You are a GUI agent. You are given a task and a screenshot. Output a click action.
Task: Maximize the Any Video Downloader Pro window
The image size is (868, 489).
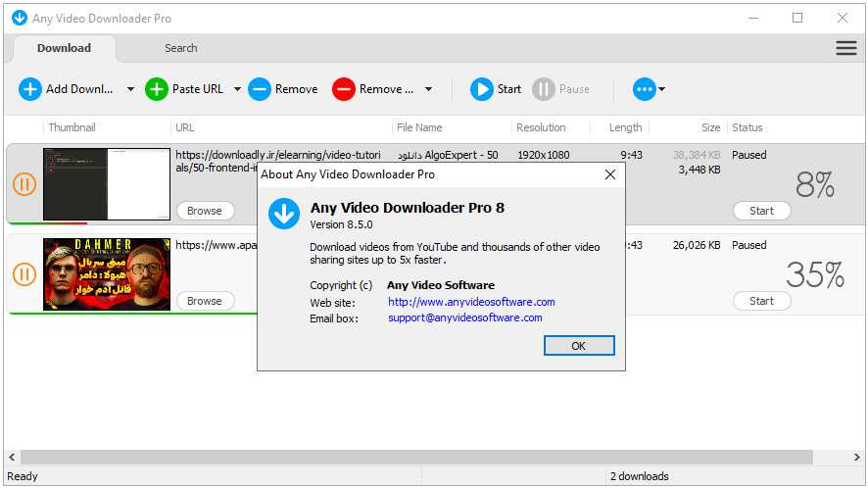tap(797, 18)
